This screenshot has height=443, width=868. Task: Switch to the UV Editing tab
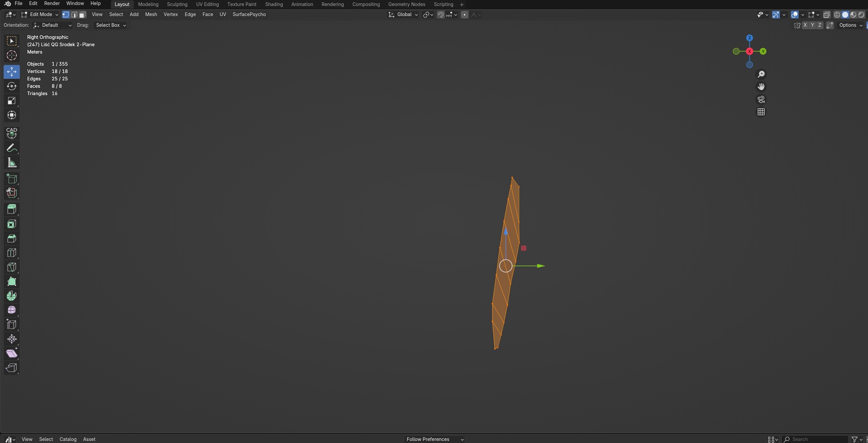207,4
